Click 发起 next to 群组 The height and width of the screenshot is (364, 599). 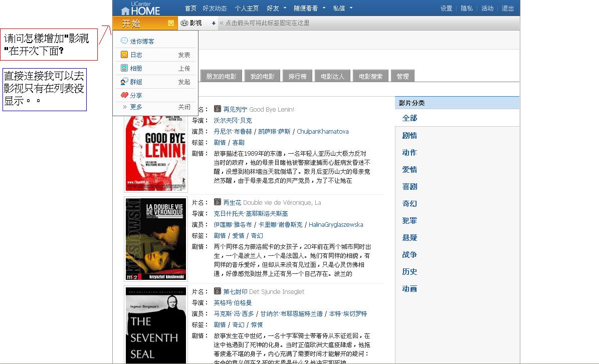click(184, 82)
